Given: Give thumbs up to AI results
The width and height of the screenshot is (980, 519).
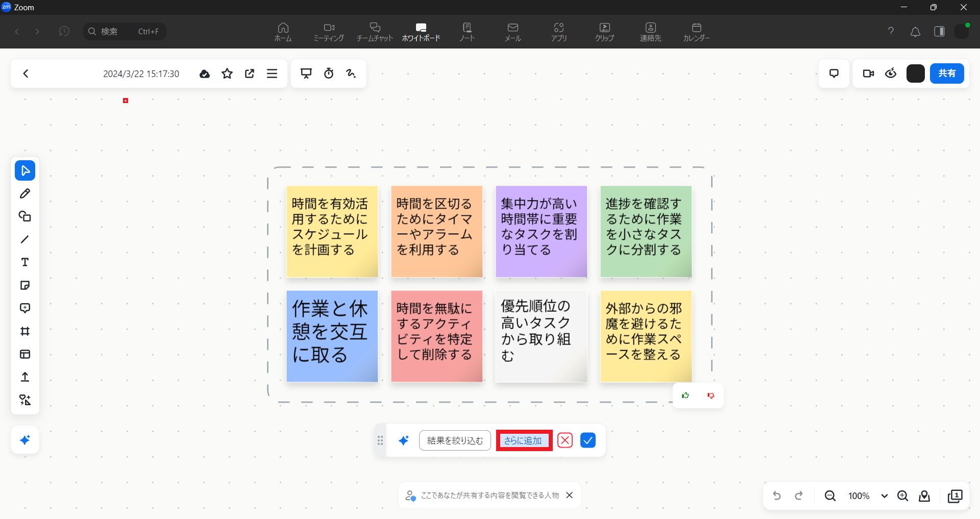Looking at the screenshot, I should tap(685, 396).
